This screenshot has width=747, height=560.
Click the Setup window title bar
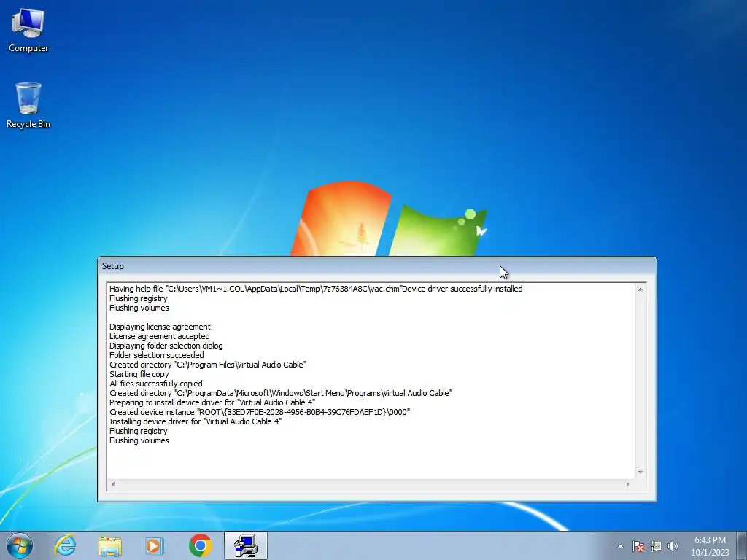[376, 266]
